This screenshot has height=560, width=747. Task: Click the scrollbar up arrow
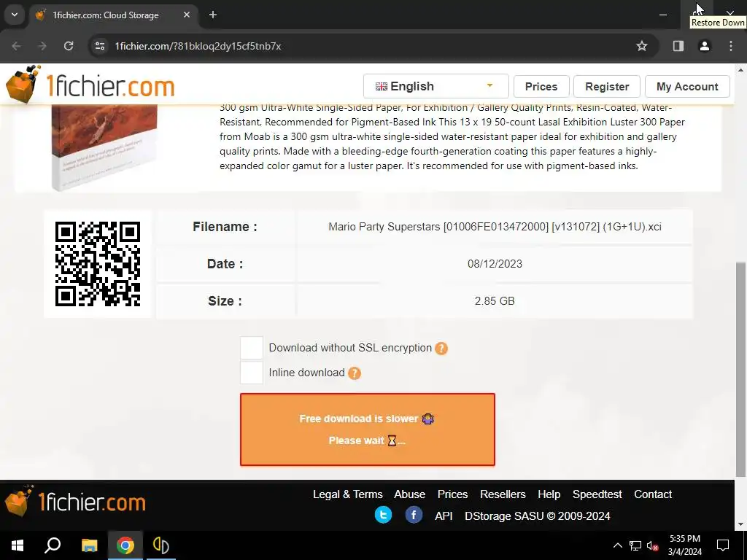click(x=741, y=70)
